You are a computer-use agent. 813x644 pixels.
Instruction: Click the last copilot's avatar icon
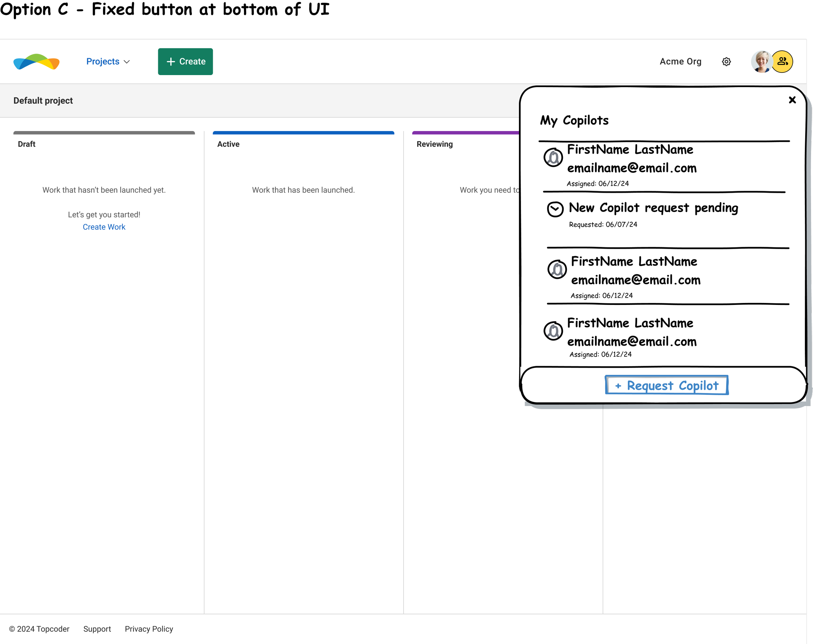coord(553,331)
